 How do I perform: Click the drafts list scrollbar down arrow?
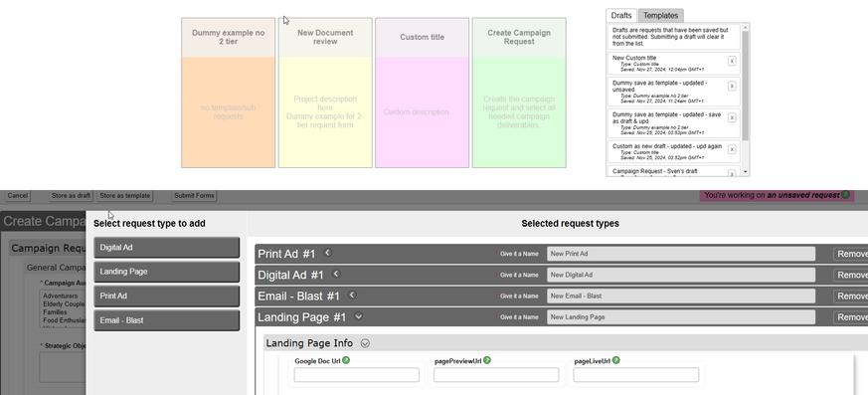(746, 172)
